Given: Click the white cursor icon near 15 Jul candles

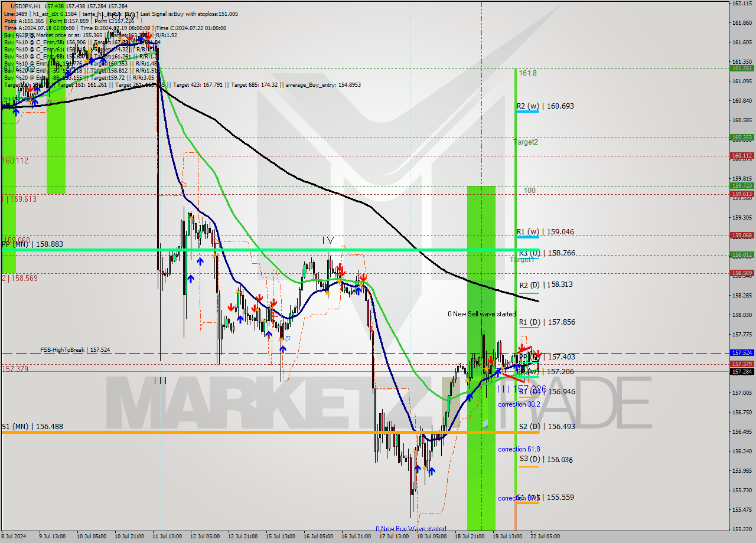Looking at the screenshot, I should [287, 339].
